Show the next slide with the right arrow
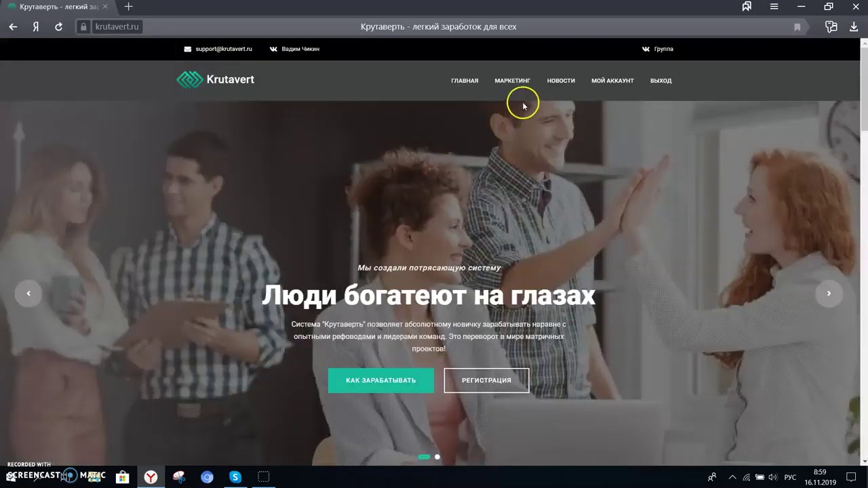This screenshot has width=868, height=488. [829, 293]
